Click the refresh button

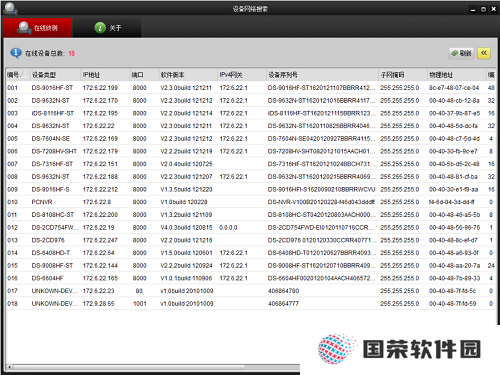click(x=461, y=53)
